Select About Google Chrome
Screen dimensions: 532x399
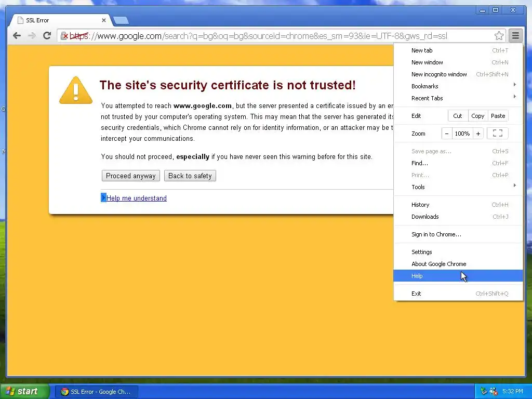[x=458, y=264]
